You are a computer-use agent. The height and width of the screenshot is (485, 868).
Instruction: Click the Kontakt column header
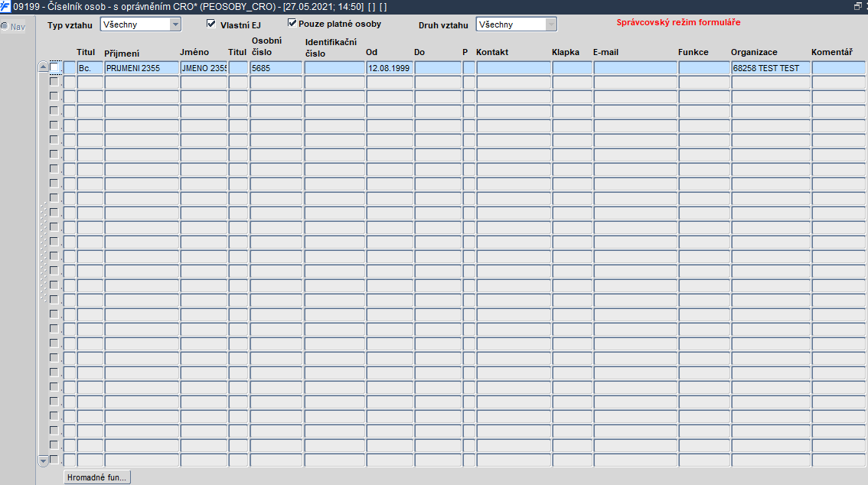492,52
